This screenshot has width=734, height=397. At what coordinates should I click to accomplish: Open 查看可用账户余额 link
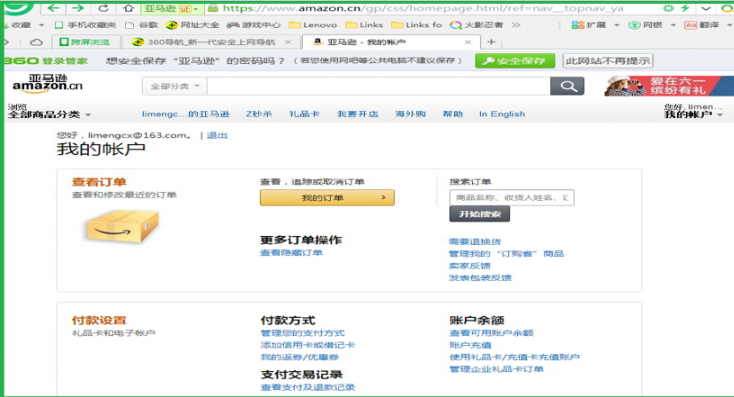click(x=492, y=333)
